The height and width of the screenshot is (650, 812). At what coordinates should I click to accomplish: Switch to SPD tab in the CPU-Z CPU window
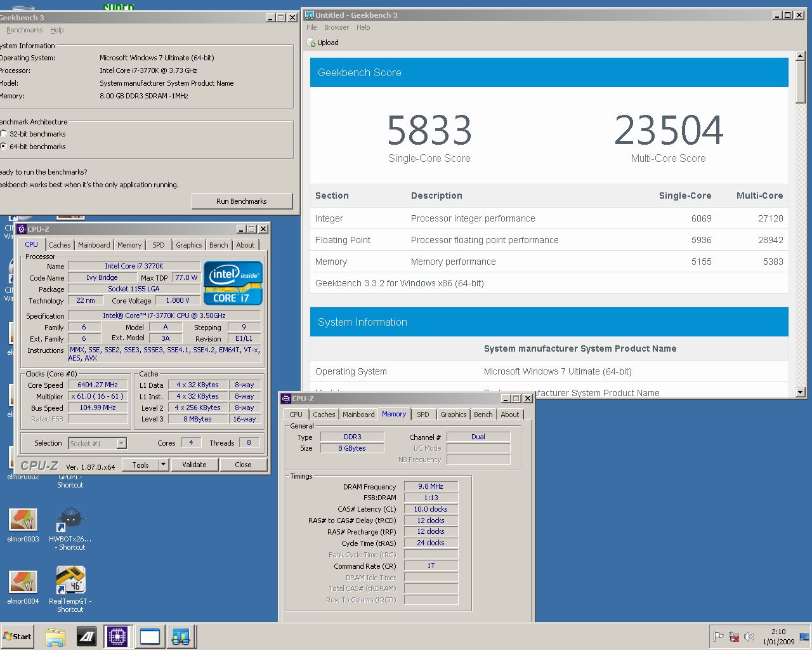click(x=159, y=245)
